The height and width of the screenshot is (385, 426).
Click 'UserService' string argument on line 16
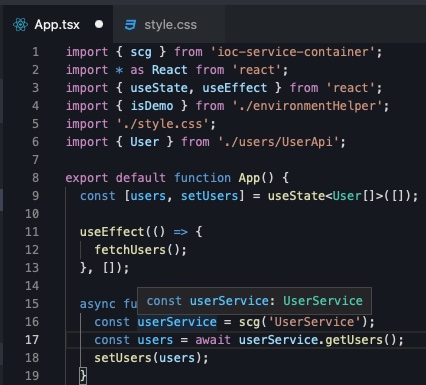pos(314,322)
